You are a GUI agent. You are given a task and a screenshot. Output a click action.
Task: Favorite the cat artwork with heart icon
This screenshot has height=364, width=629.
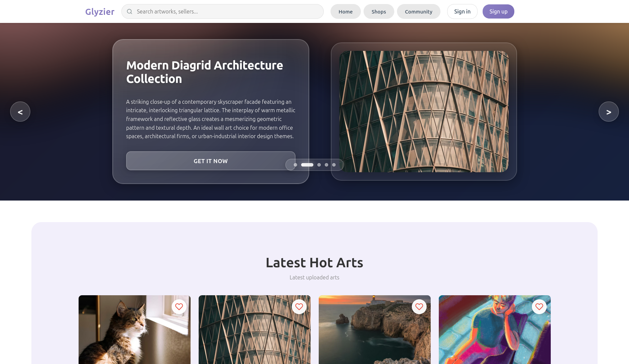pos(179,307)
